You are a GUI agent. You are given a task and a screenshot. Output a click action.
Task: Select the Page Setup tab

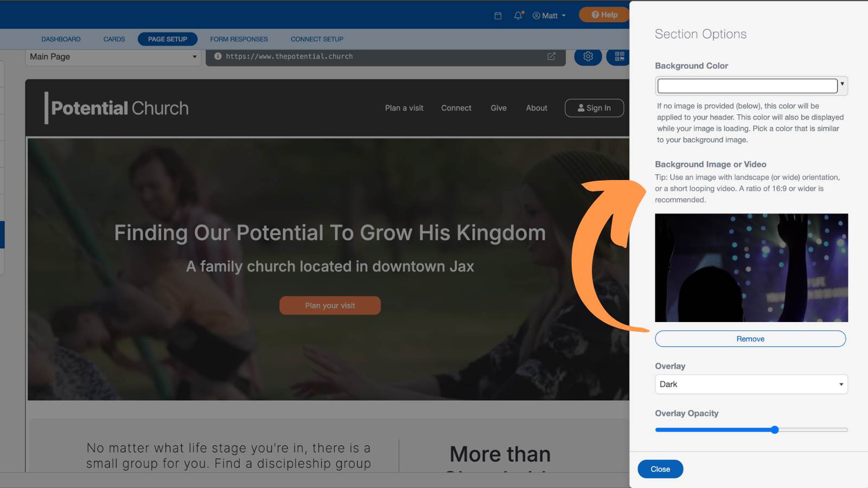coord(168,39)
